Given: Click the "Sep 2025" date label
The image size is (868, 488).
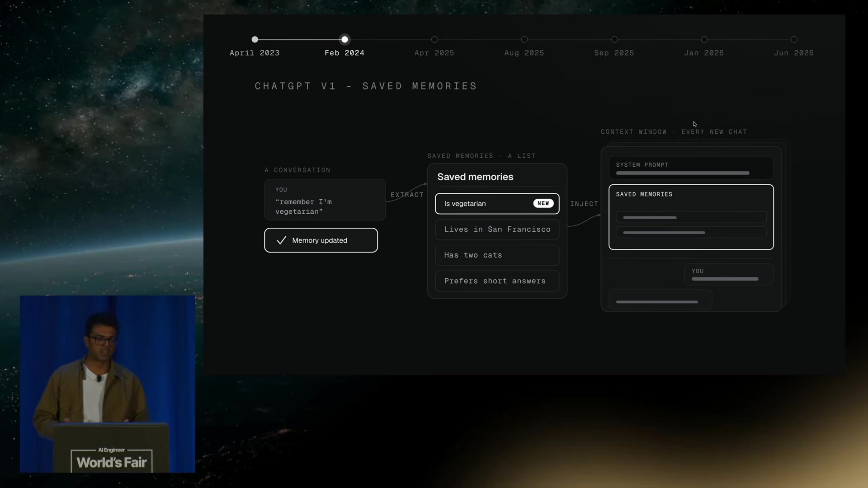Looking at the screenshot, I should pos(614,53).
